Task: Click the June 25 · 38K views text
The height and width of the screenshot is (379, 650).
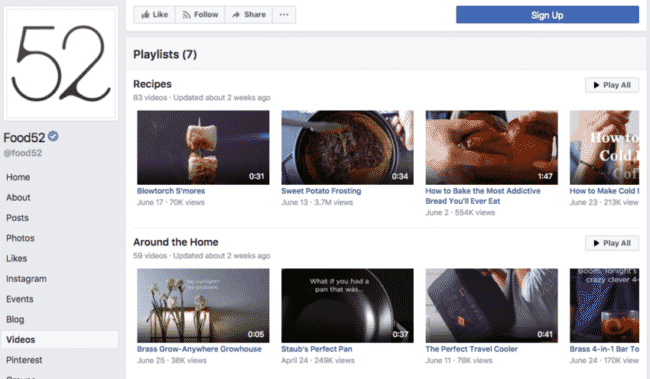Action: (x=172, y=361)
